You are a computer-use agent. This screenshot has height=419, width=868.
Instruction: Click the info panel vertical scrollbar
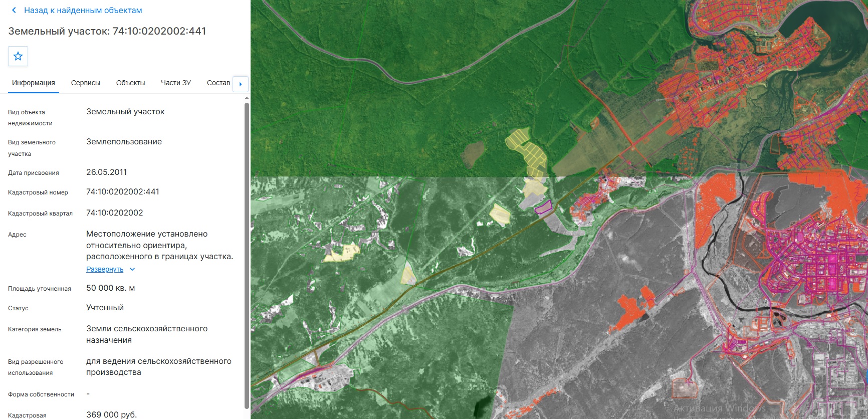click(x=247, y=256)
